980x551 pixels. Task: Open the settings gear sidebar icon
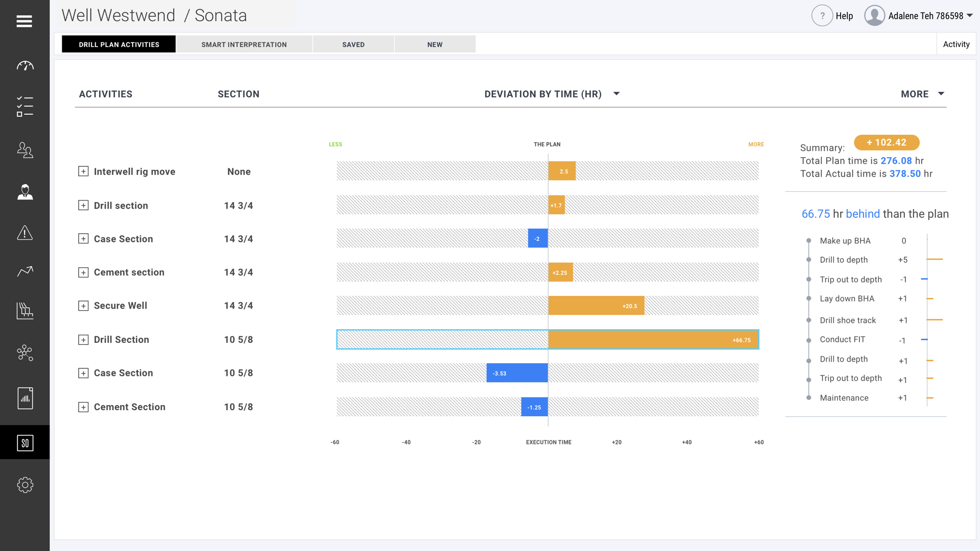click(x=24, y=485)
